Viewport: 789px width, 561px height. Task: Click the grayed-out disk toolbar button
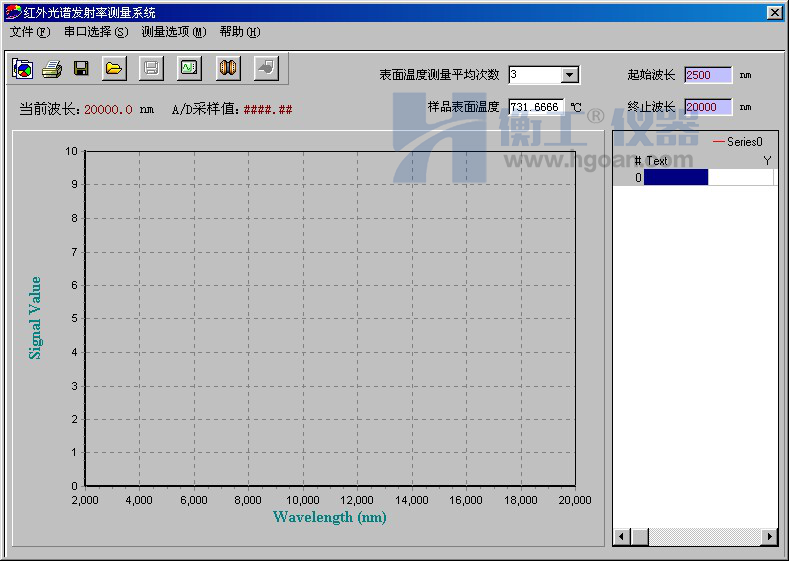(150, 69)
